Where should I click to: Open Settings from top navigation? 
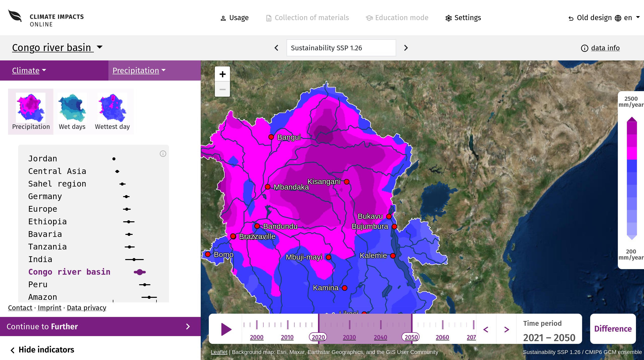tap(463, 18)
